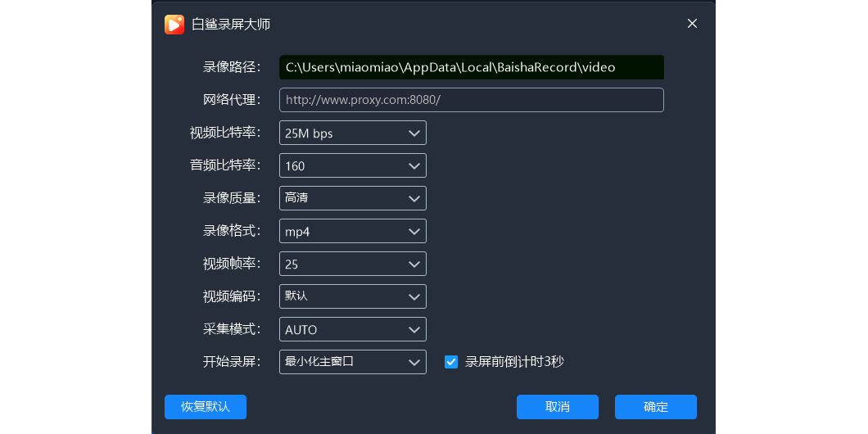This screenshot has height=434, width=868.
Task: Expand the 录像格式 mp4 dropdown
Action: [352, 231]
